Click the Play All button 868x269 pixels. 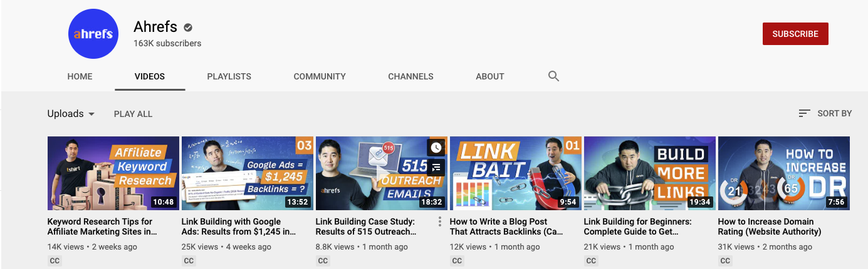click(133, 114)
